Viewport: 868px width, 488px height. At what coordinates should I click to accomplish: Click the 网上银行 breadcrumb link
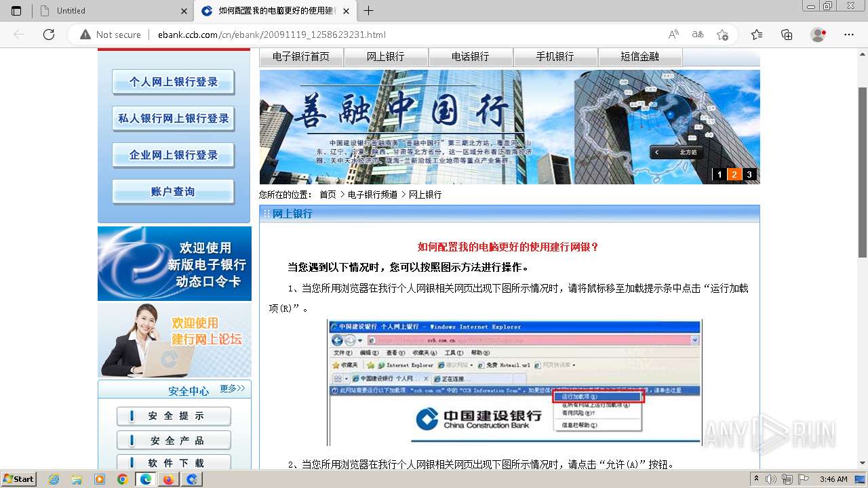pos(425,195)
